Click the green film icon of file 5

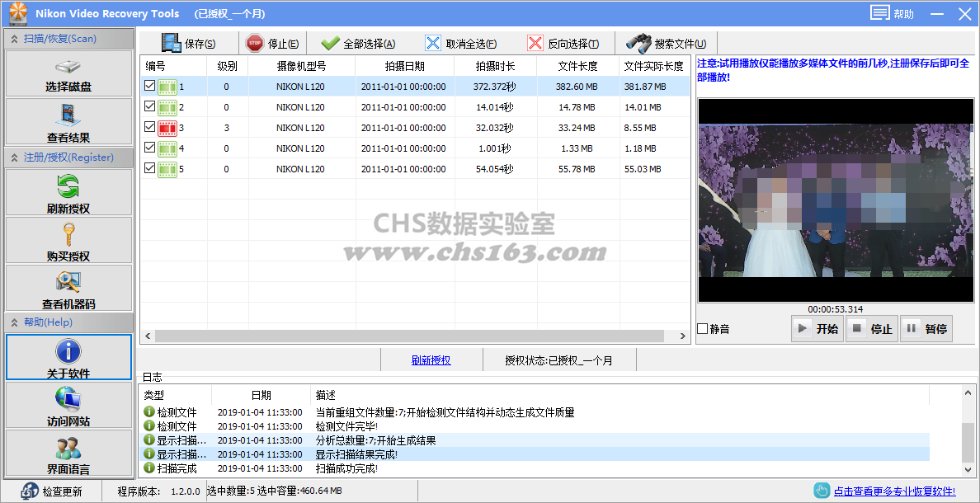167,169
